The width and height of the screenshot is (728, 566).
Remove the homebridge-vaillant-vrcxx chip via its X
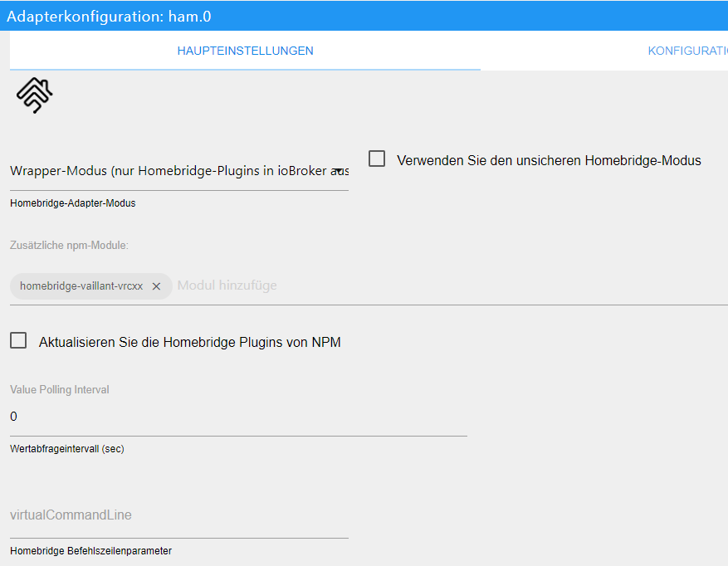pyautogui.click(x=156, y=286)
